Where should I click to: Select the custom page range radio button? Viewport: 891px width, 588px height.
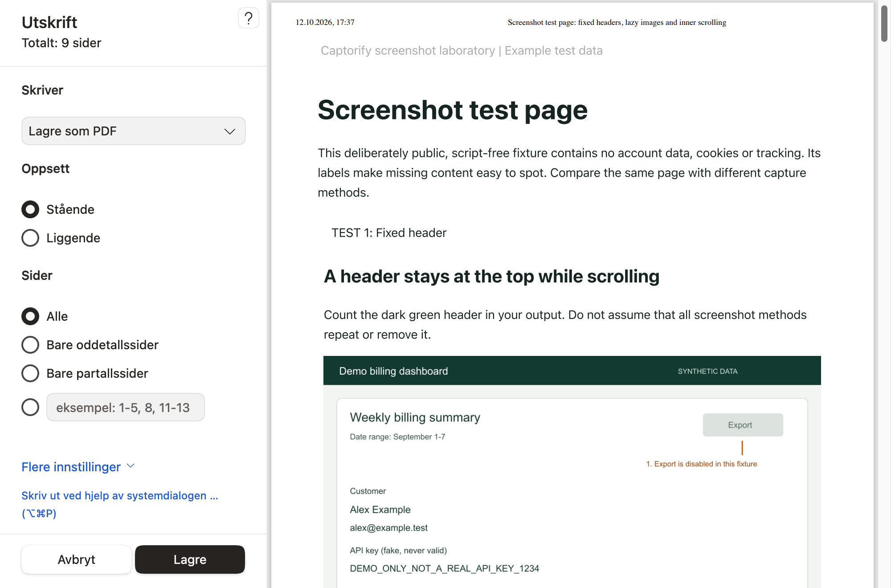tap(30, 407)
